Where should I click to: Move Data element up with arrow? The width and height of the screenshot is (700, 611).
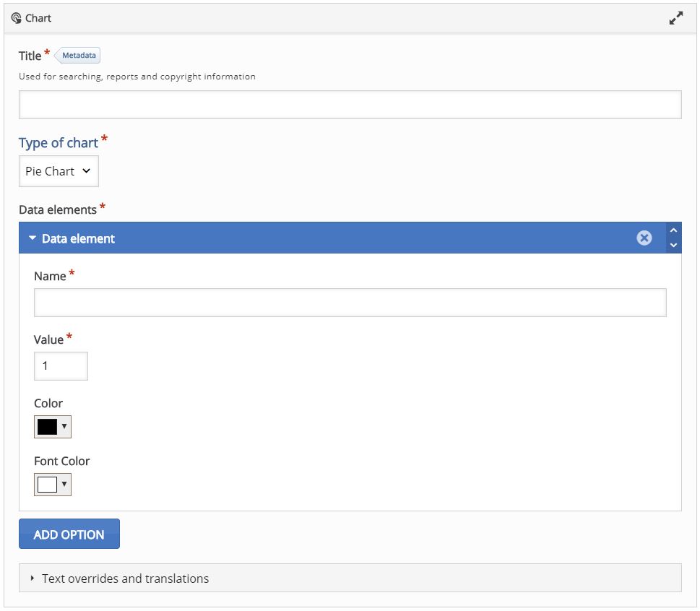coord(674,230)
